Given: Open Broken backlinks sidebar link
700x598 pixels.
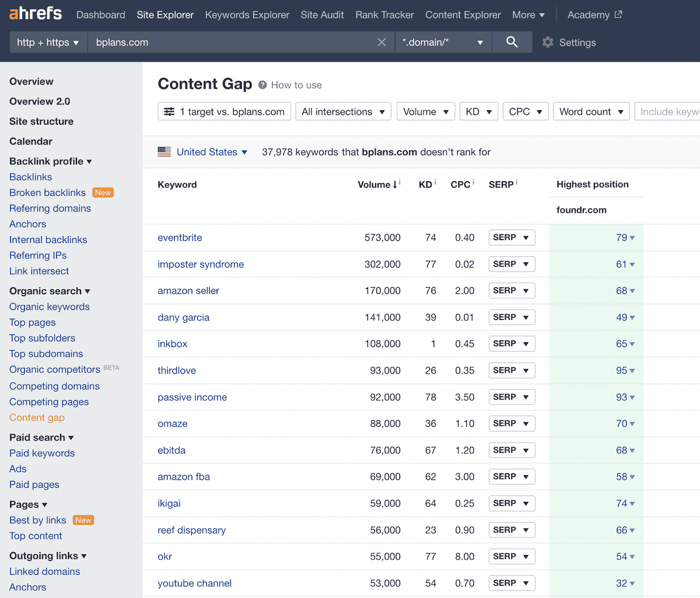Looking at the screenshot, I should (47, 192).
